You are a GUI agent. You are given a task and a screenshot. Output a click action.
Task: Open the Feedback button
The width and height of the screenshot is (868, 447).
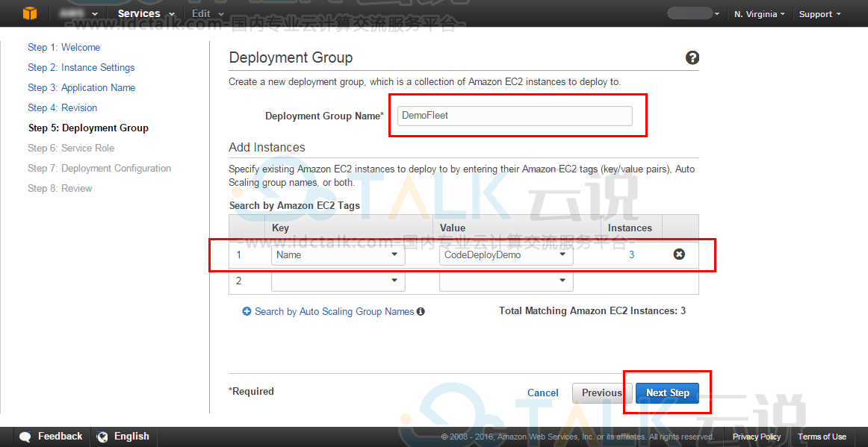pos(51,437)
